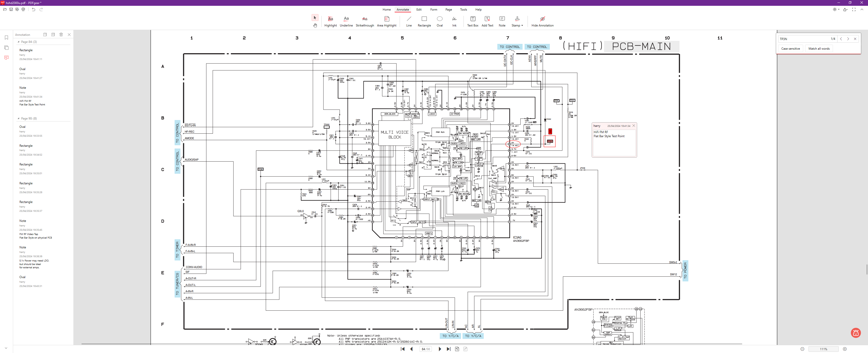
Task: Go to next search result
Action: click(848, 39)
